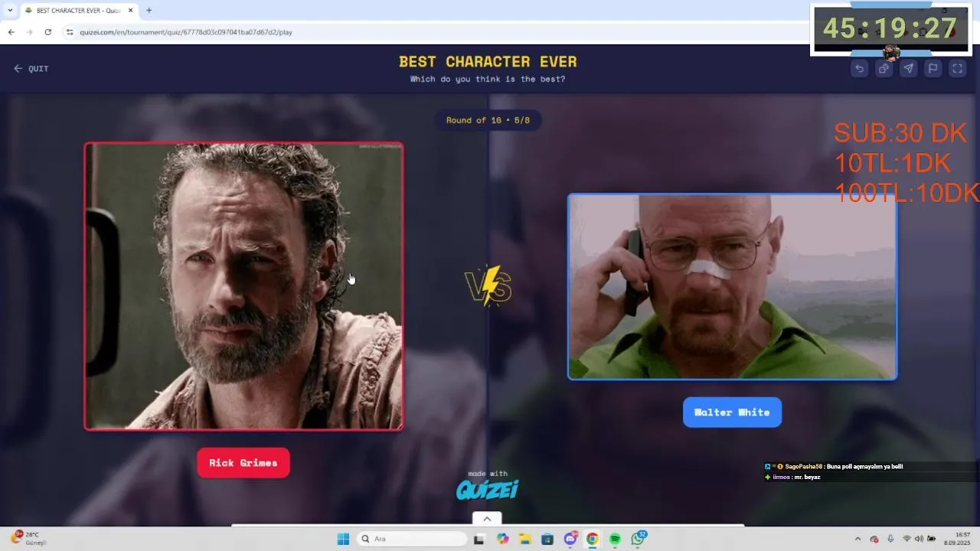
Task: Enter fullscreen with the corner-brackets icon
Action: point(957,68)
